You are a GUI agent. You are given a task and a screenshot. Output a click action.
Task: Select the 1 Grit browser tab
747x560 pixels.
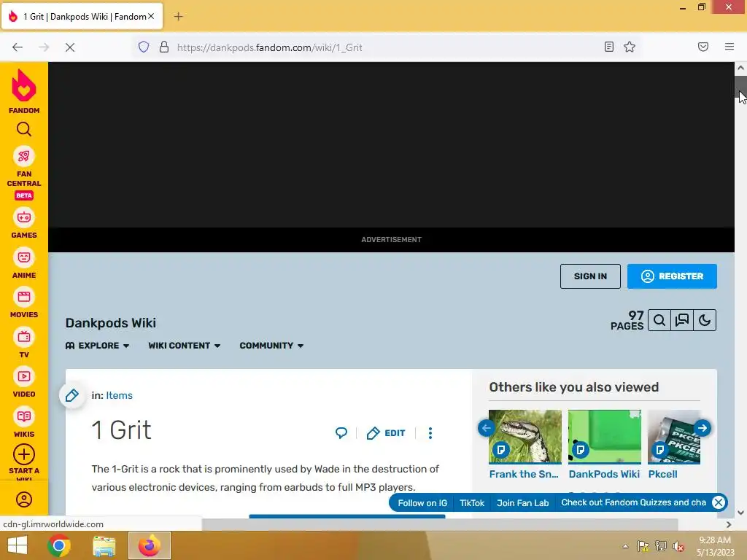(82, 17)
